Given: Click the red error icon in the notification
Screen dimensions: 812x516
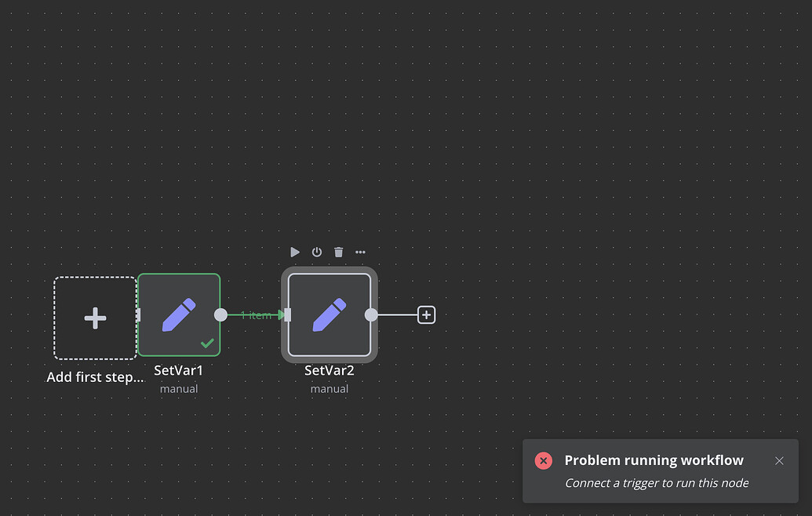Looking at the screenshot, I should click(544, 460).
